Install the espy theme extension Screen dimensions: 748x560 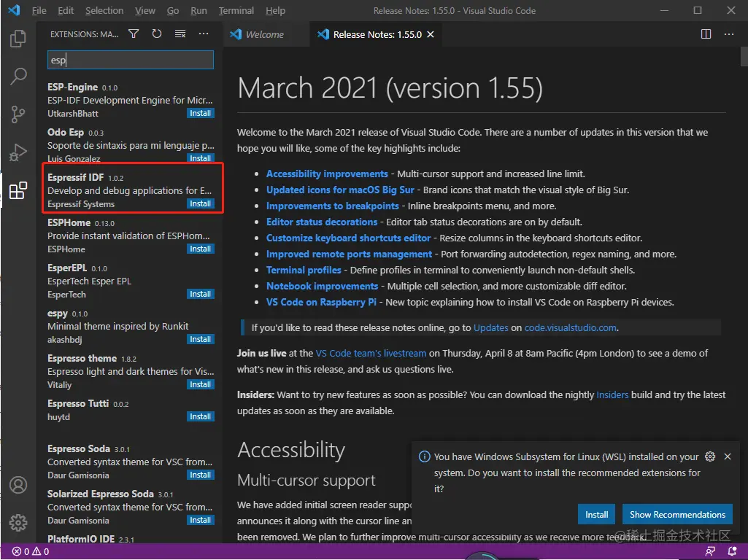[201, 339]
